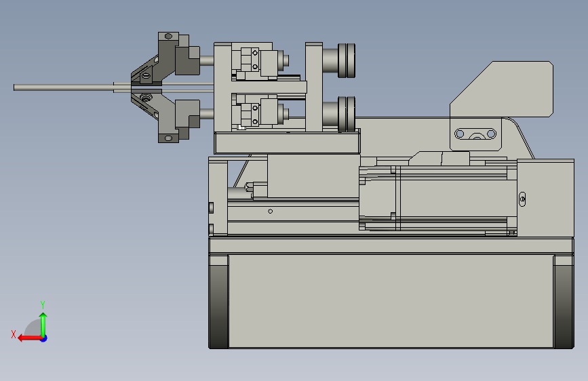Click the green "Y" axis label
The height and width of the screenshot is (381, 588).
pyautogui.click(x=43, y=304)
